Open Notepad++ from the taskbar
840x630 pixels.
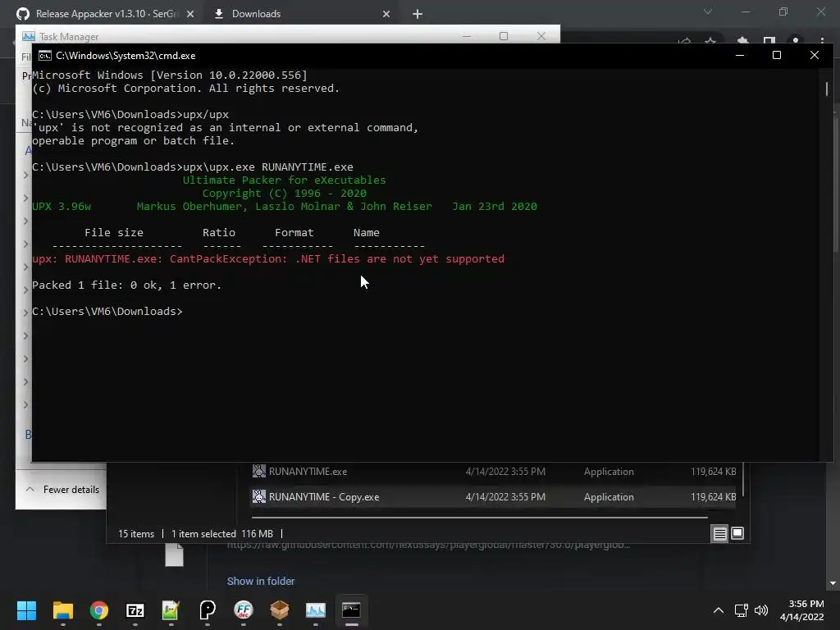tap(171, 610)
